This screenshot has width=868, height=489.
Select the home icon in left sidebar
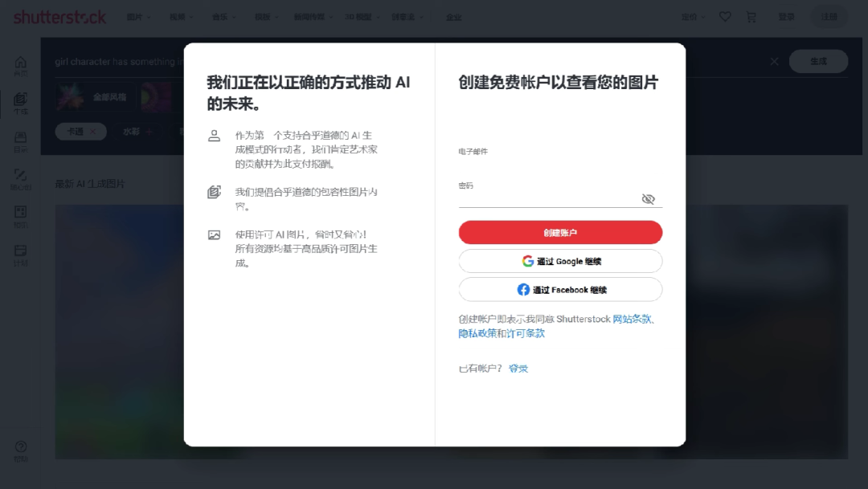click(x=20, y=63)
